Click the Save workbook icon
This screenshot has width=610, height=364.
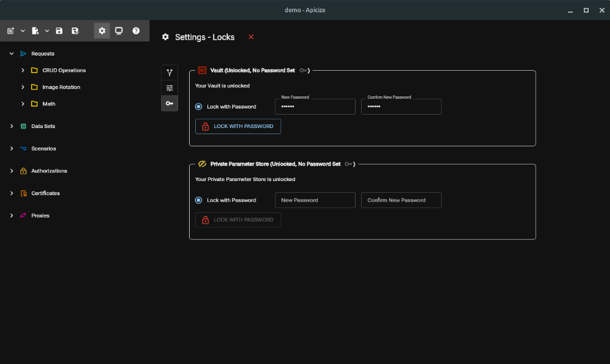(x=58, y=30)
